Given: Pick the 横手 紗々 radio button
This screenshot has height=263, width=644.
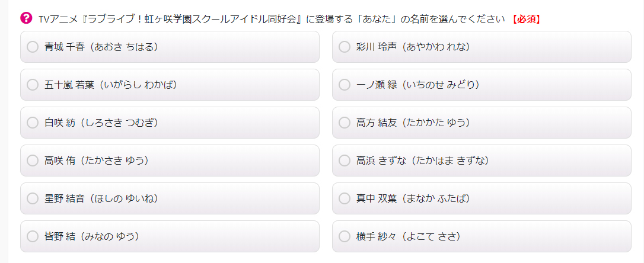Looking at the screenshot, I should [x=345, y=236].
